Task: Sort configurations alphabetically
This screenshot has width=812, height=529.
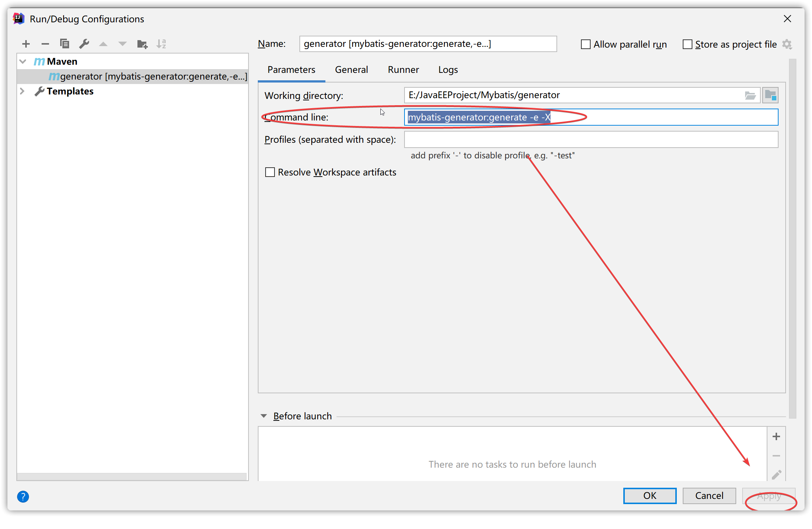Action: pos(161,44)
